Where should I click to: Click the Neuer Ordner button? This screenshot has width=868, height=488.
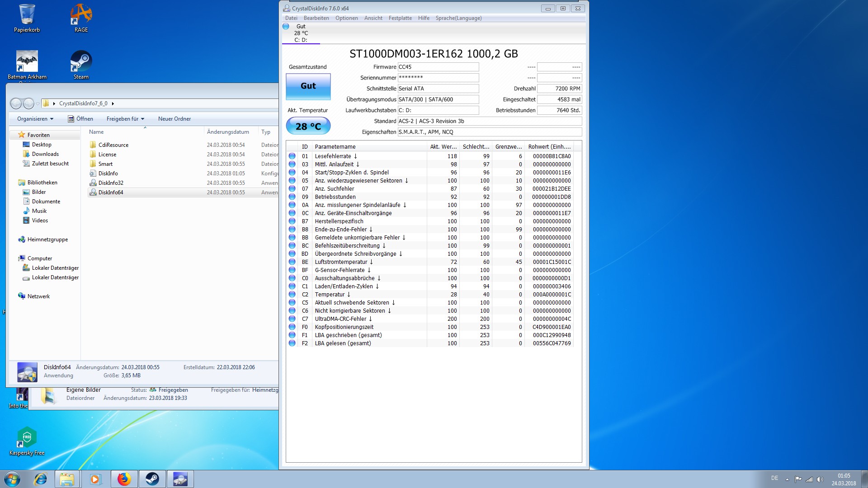[x=174, y=119]
